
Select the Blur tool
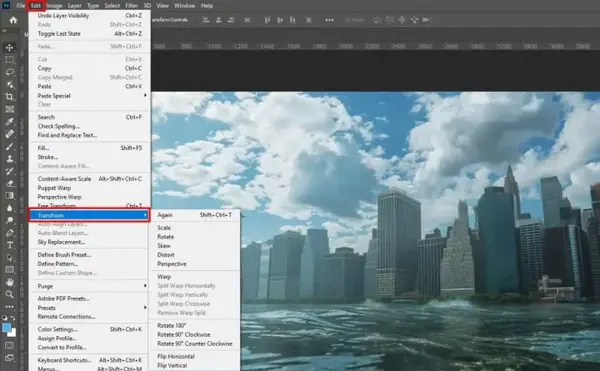(10, 208)
